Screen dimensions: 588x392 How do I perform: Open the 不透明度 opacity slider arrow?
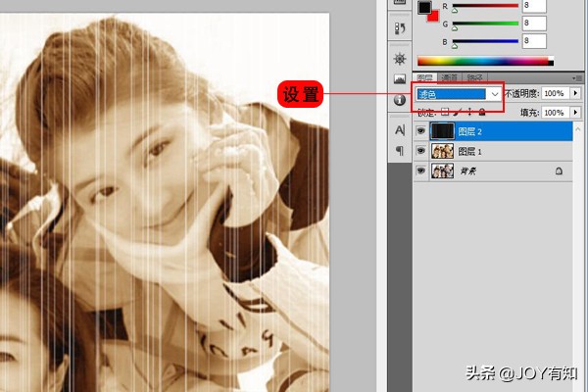[x=575, y=93]
